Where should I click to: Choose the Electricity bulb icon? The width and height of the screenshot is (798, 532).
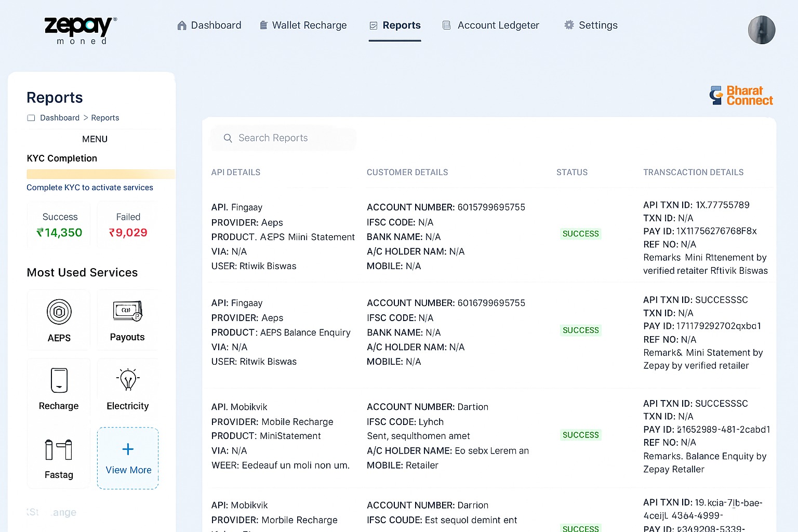(128, 380)
